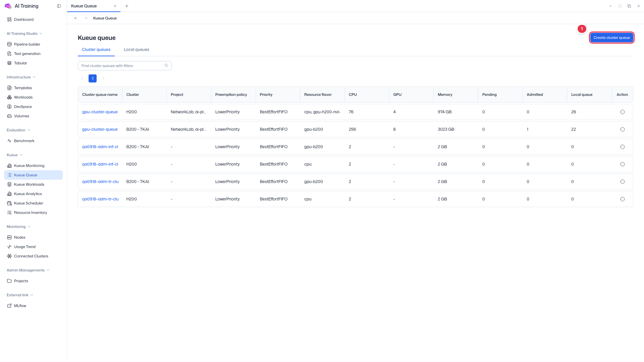
Task: Switch to the Local queues tab
Action: (137, 50)
